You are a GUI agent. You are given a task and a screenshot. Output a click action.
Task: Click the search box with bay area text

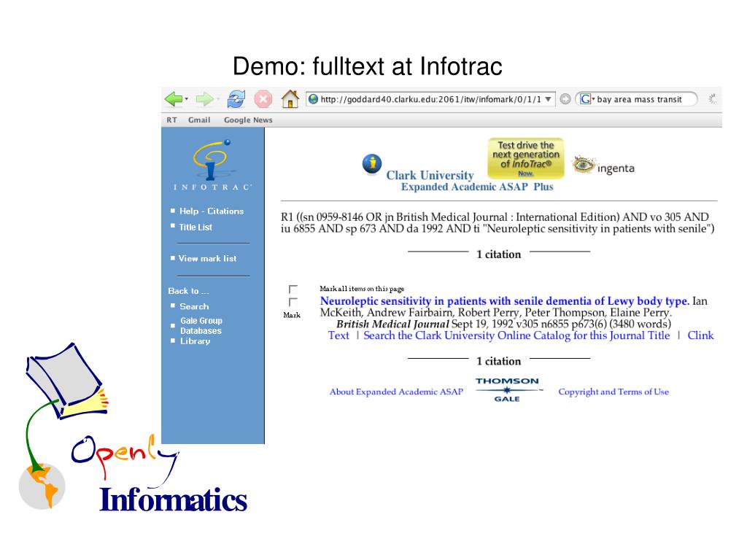click(x=638, y=99)
